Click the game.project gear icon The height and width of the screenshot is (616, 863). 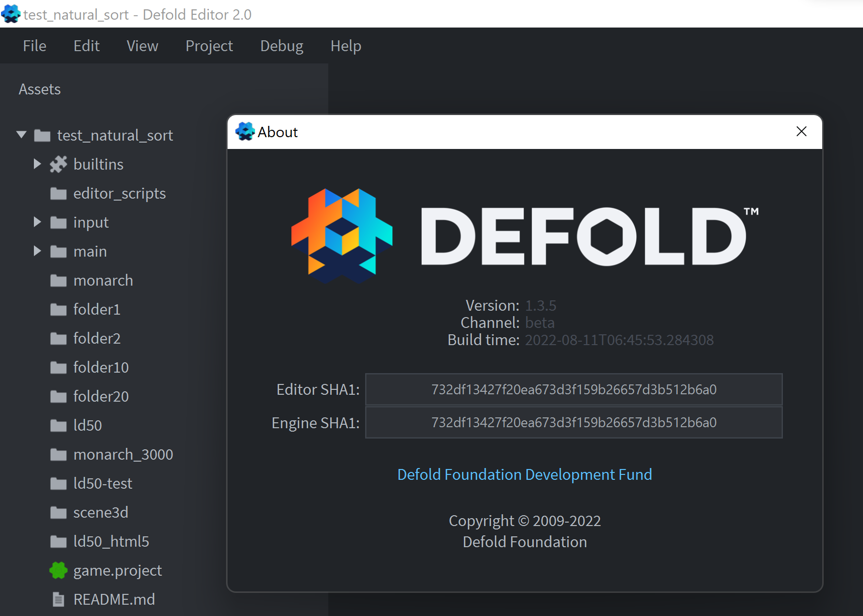[x=58, y=570]
